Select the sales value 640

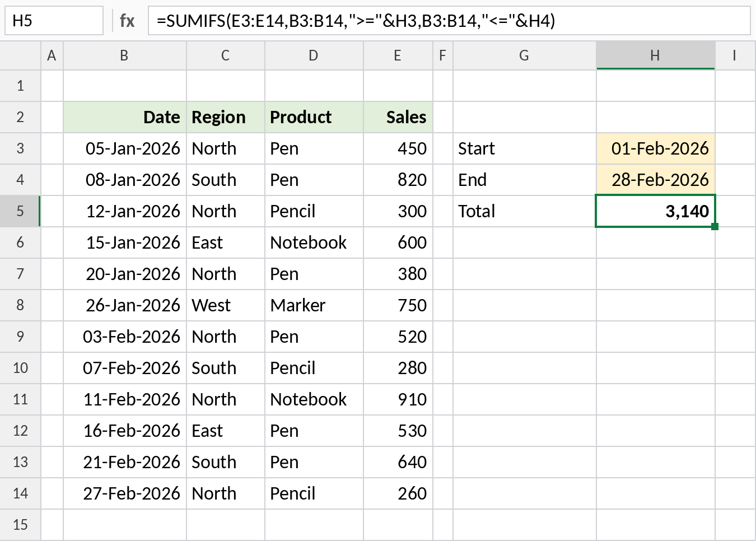(x=398, y=462)
